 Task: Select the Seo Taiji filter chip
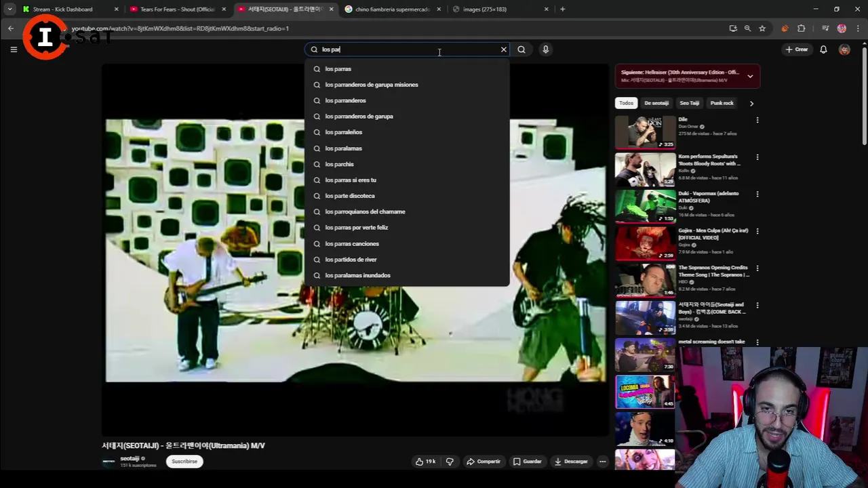[690, 103]
